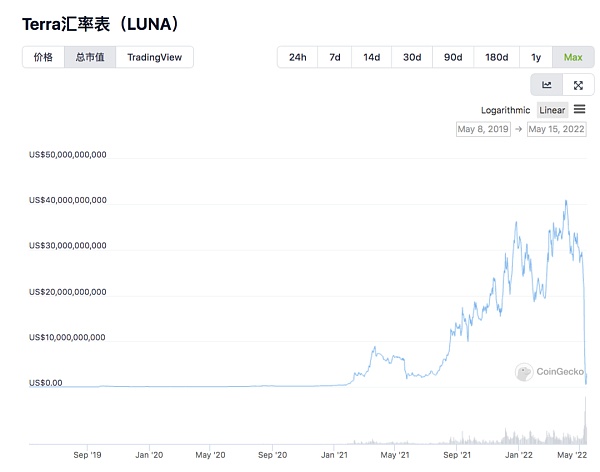The image size is (600, 472).
Task: Switch to Linear scale
Action: (552, 110)
